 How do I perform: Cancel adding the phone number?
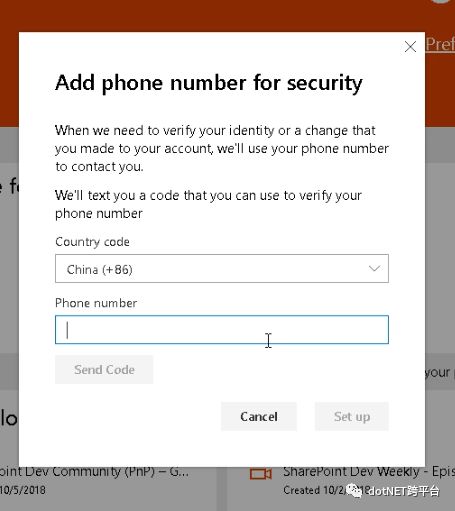259,416
